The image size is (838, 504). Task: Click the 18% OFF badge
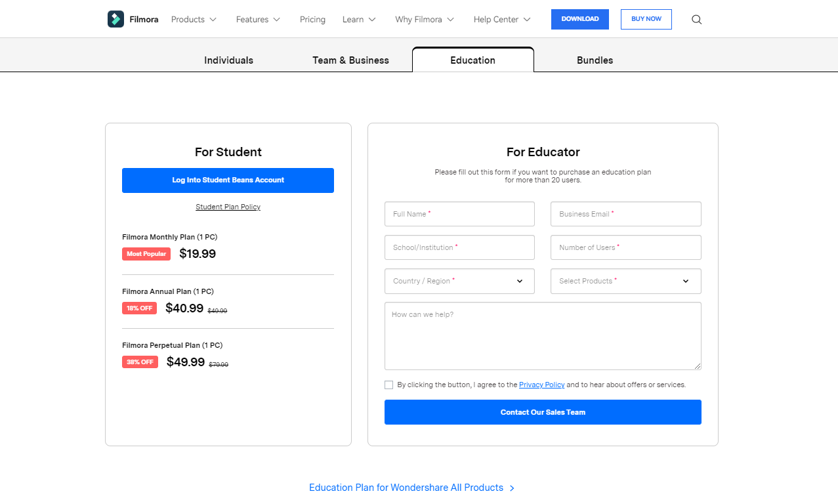pos(139,308)
